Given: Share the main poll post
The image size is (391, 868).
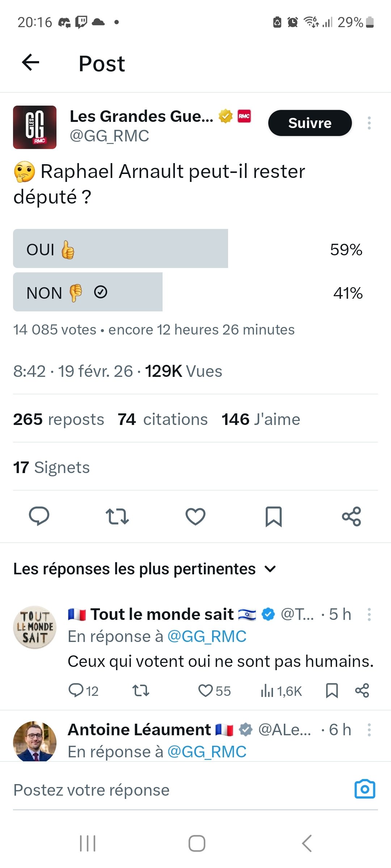Looking at the screenshot, I should [x=352, y=516].
